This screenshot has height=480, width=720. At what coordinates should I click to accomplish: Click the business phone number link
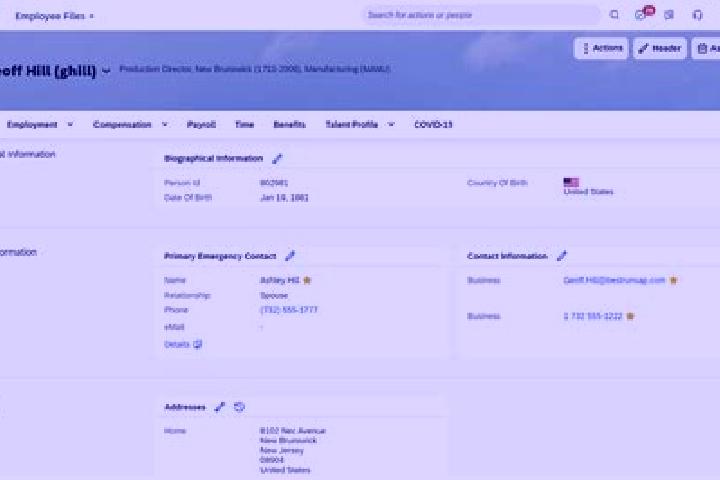[592, 316]
